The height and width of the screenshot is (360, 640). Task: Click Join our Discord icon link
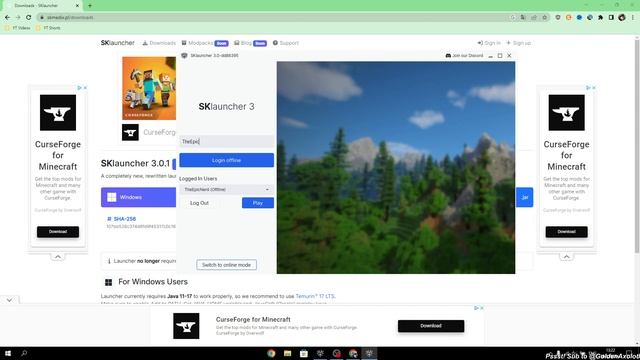[464, 56]
